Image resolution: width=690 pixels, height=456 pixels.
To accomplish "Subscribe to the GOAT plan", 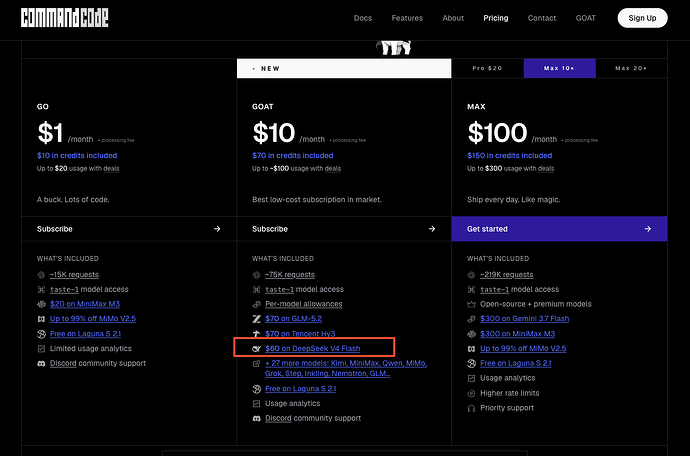I will pyautogui.click(x=344, y=229).
